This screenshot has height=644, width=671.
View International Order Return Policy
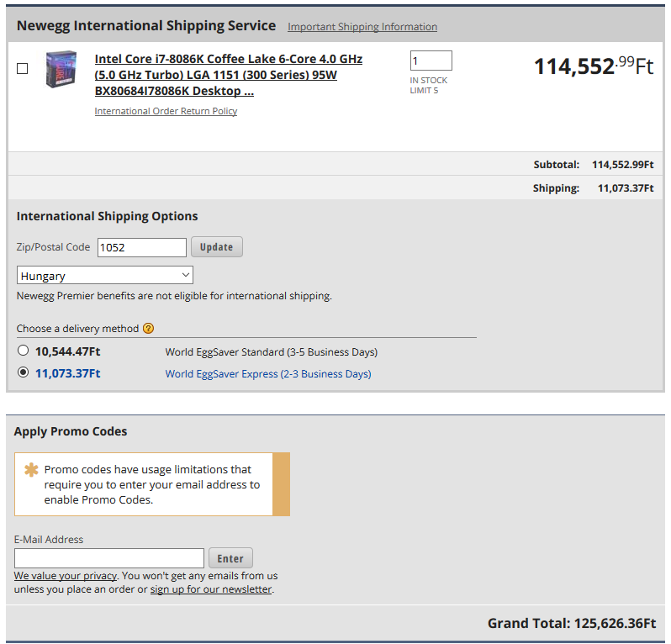tap(166, 111)
